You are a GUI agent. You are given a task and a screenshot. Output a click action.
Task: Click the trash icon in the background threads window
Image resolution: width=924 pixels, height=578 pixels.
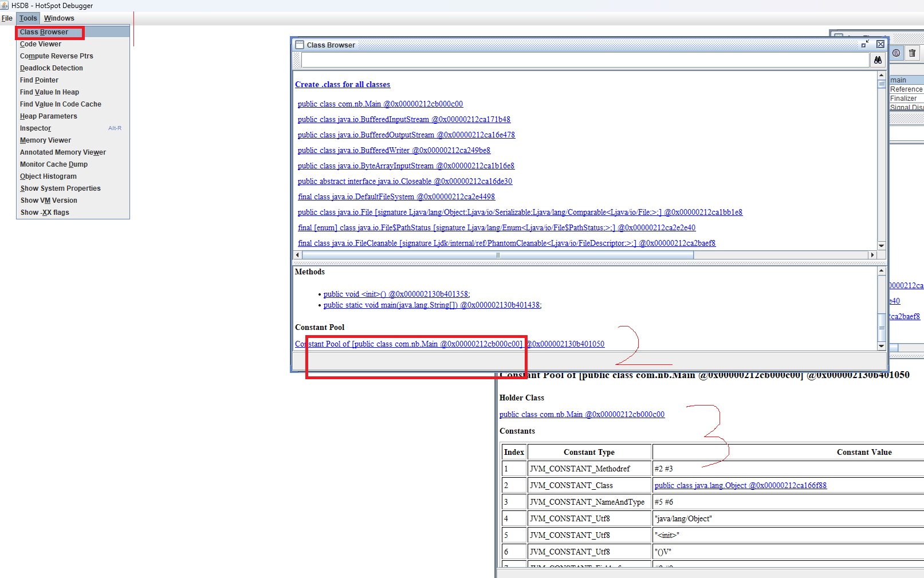(x=913, y=53)
